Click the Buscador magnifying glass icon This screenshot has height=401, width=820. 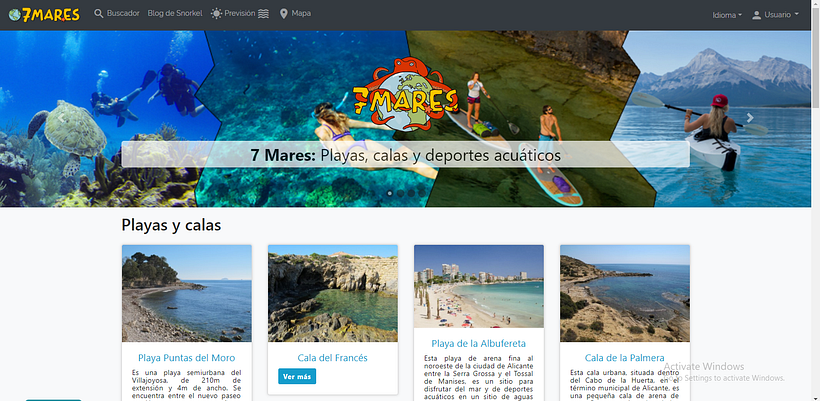tap(98, 14)
